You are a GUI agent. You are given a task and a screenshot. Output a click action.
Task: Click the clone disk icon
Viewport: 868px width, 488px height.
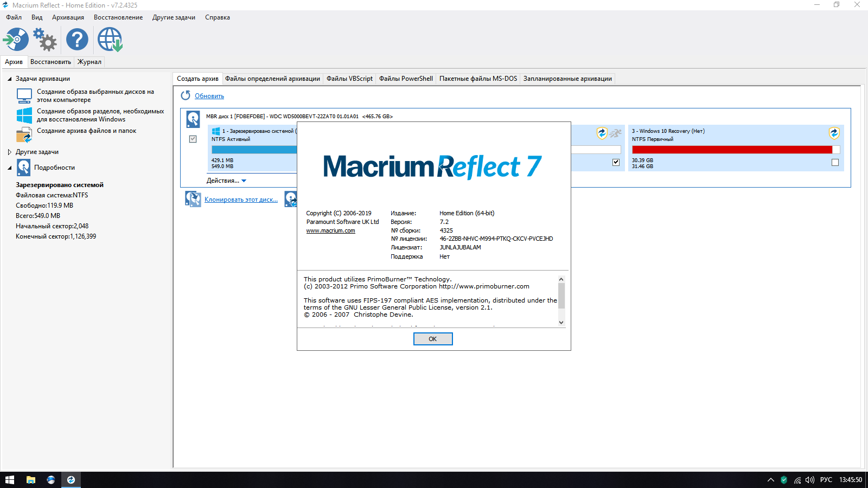pos(193,199)
